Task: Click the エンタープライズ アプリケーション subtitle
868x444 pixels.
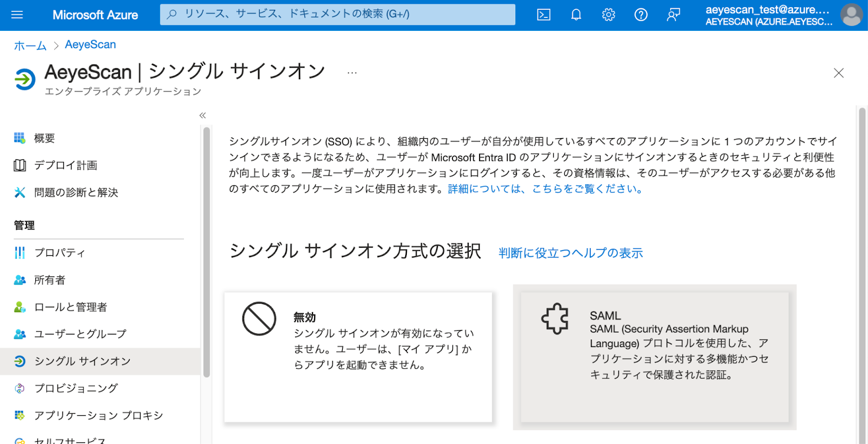Action: pyautogui.click(x=123, y=91)
